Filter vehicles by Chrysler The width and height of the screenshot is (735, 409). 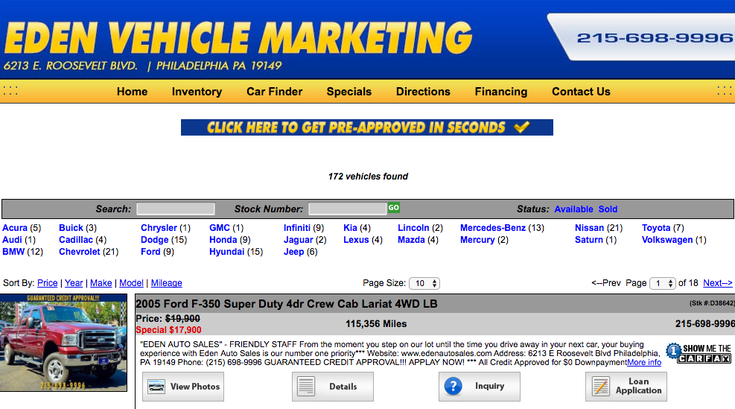pyautogui.click(x=159, y=228)
